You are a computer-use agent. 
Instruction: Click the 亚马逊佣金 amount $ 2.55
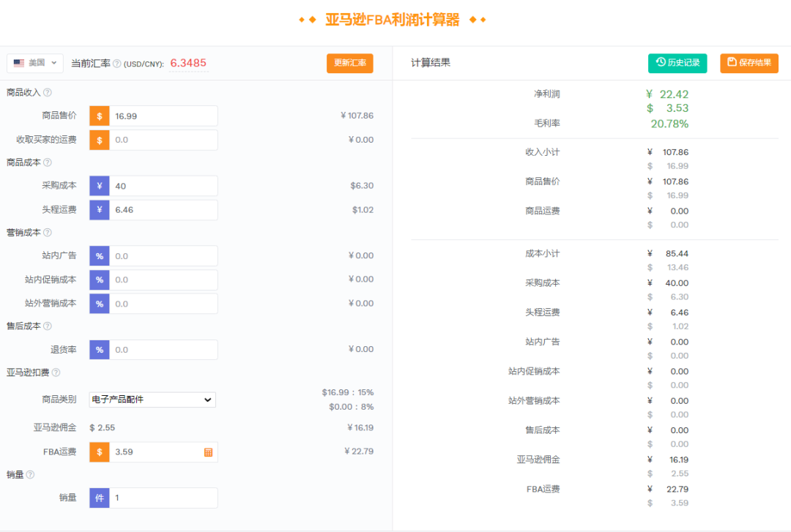click(102, 427)
